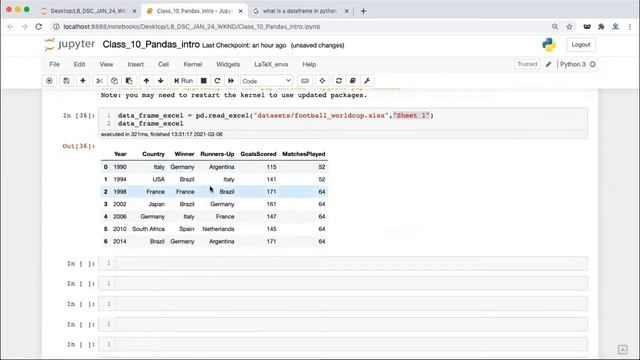Switch to Desktop/LB_DSC_JAN_24 browser tab
This screenshot has width=640, height=360.
pyautogui.click(x=88, y=11)
